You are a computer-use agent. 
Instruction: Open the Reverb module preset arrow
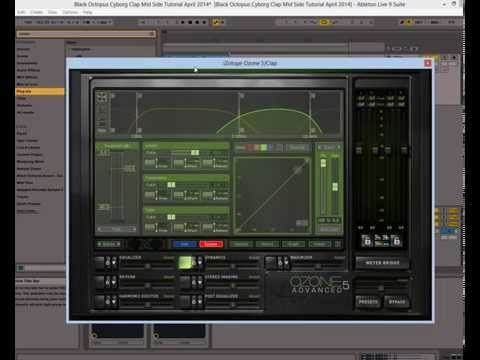pos(114,282)
